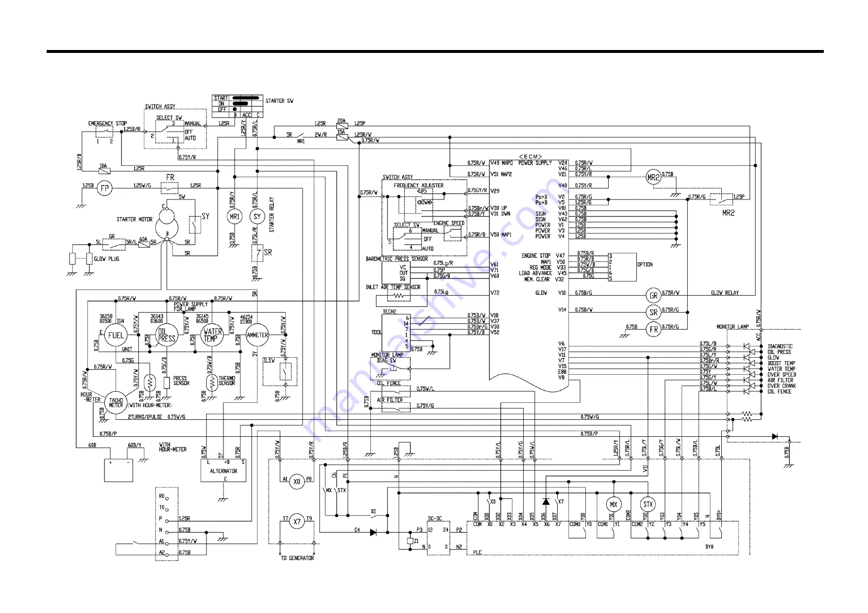Click the STARTER MOTOR label

point(135,219)
